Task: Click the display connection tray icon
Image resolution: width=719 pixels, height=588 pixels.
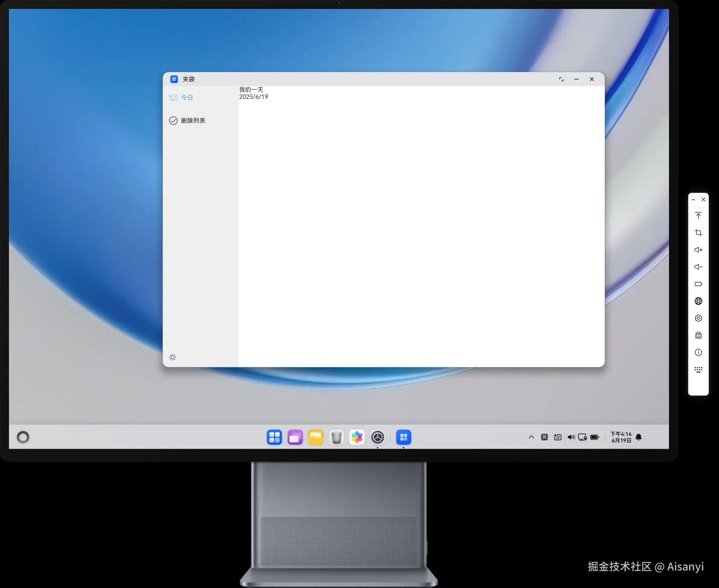Action: point(582,437)
